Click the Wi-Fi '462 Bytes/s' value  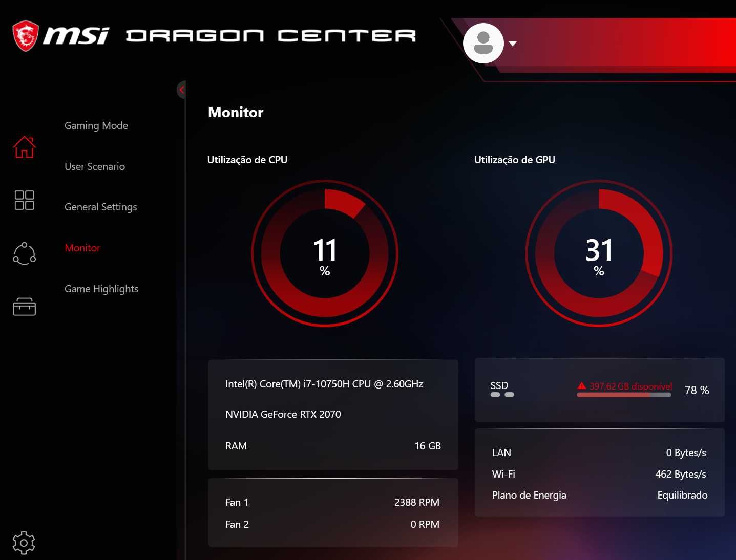pos(681,474)
